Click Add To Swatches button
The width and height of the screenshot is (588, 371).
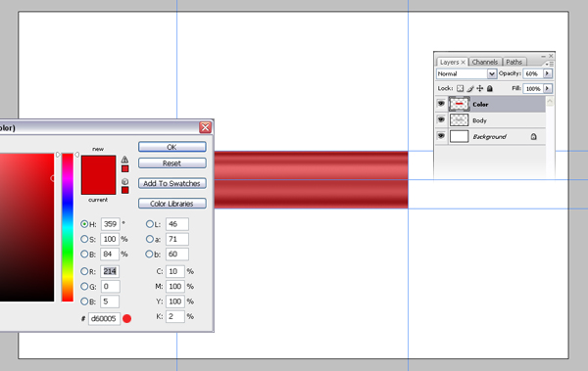point(172,183)
